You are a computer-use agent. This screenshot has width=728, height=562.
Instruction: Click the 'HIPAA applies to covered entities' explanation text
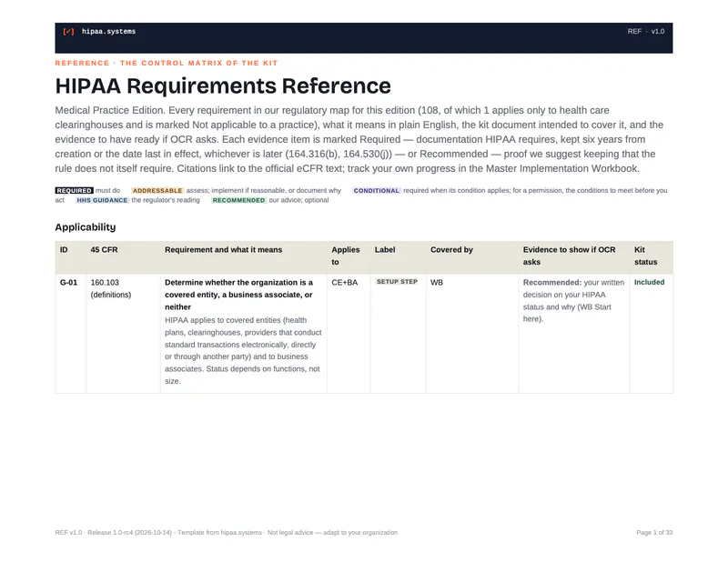click(x=243, y=350)
